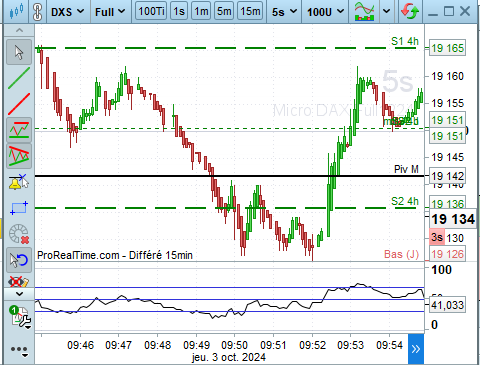The width and height of the screenshot is (480, 365).
Task: Open the indicator settings wrench icon
Action: [x=20, y=317]
